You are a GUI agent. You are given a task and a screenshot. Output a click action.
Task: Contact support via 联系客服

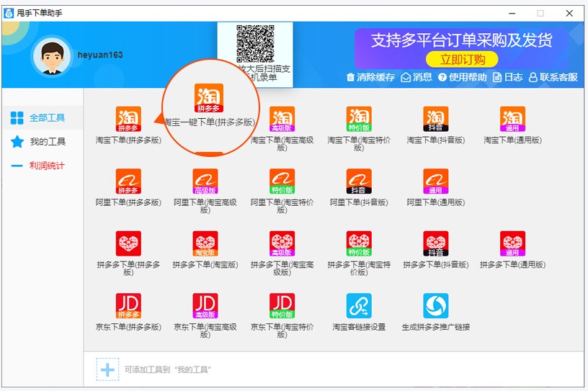(x=553, y=77)
